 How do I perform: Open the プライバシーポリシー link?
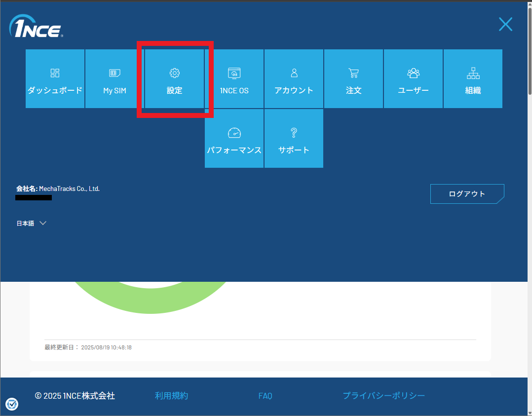384,396
